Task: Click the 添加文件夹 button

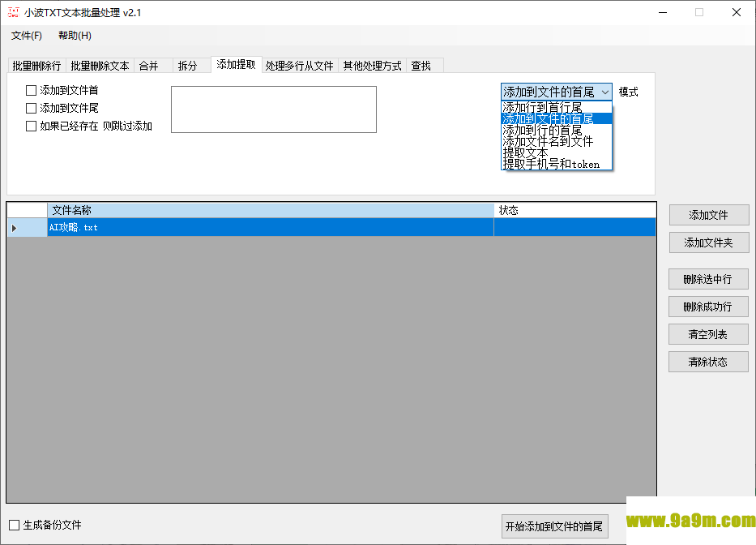Action: click(709, 242)
